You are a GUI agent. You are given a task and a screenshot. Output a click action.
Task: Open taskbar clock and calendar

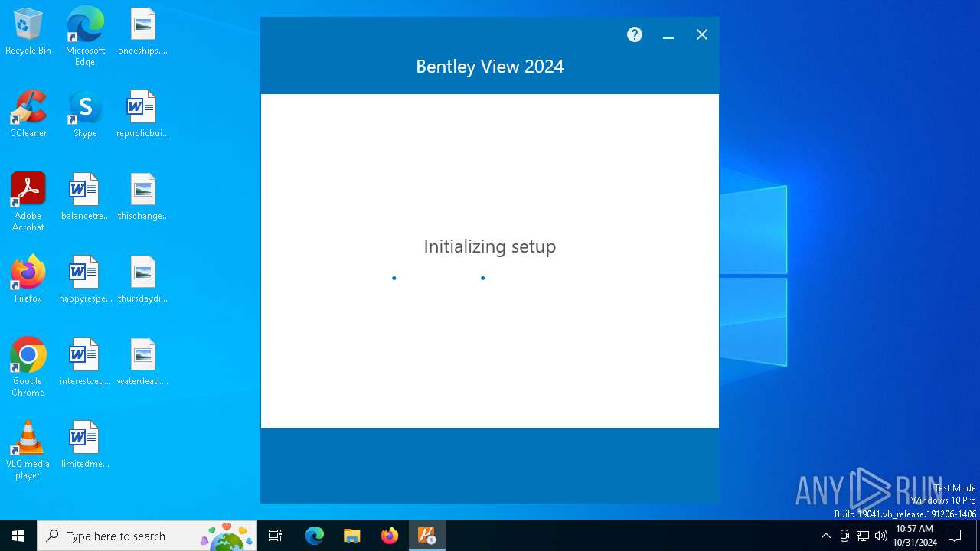point(914,536)
